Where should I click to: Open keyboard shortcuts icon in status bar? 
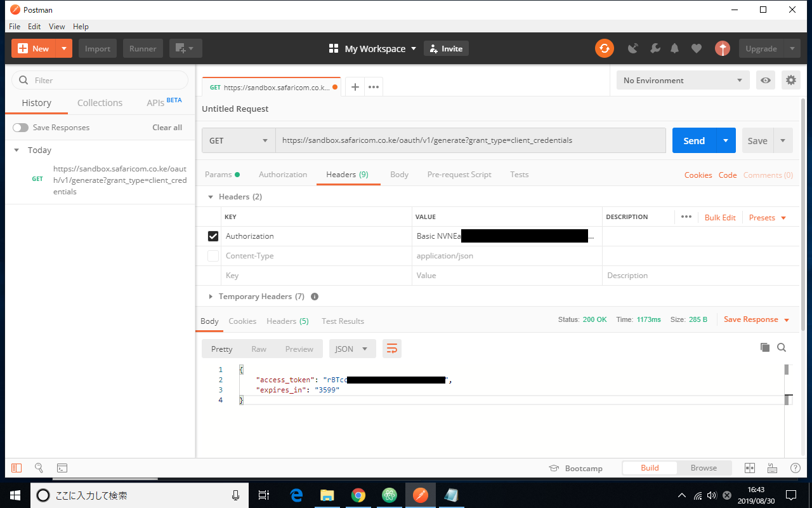pos(773,468)
